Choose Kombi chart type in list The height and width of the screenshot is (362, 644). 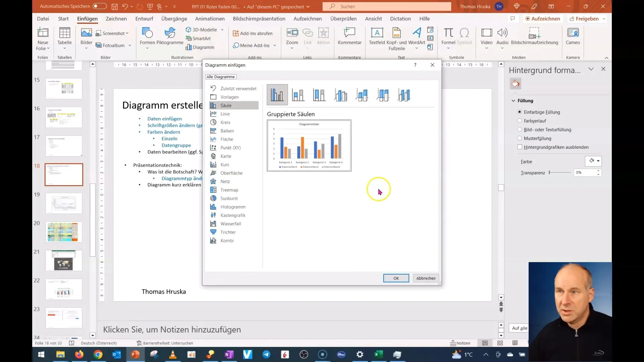tap(234, 241)
